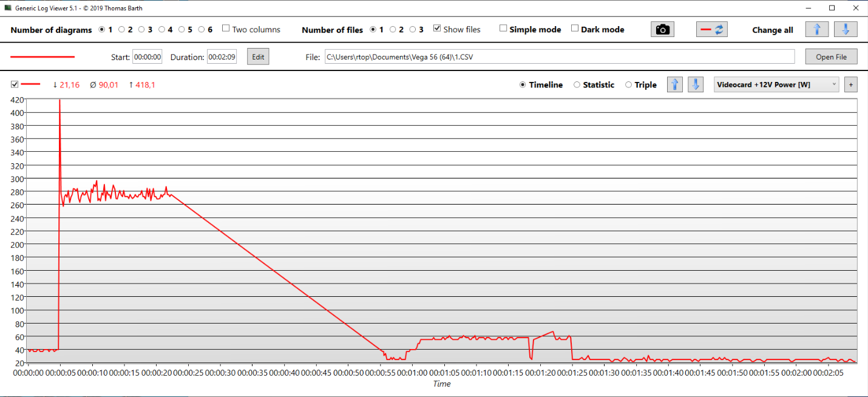This screenshot has width=868, height=397.
Task: Switch to Triple view
Action: coord(628,85)
